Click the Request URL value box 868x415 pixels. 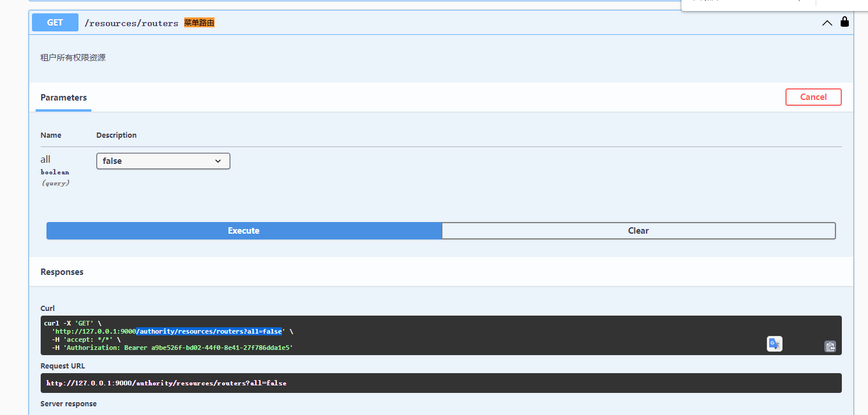click(441, 383)
